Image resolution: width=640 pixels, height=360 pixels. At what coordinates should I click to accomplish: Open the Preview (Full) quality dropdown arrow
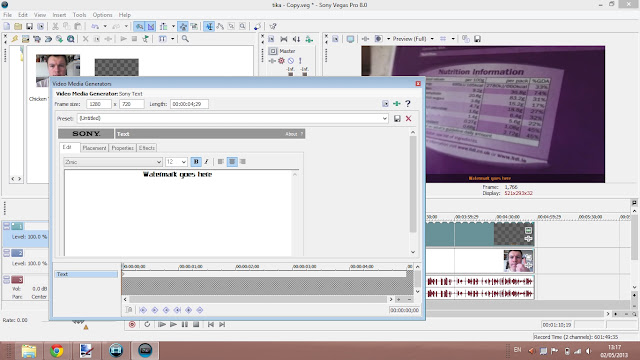tap(432, 39)
